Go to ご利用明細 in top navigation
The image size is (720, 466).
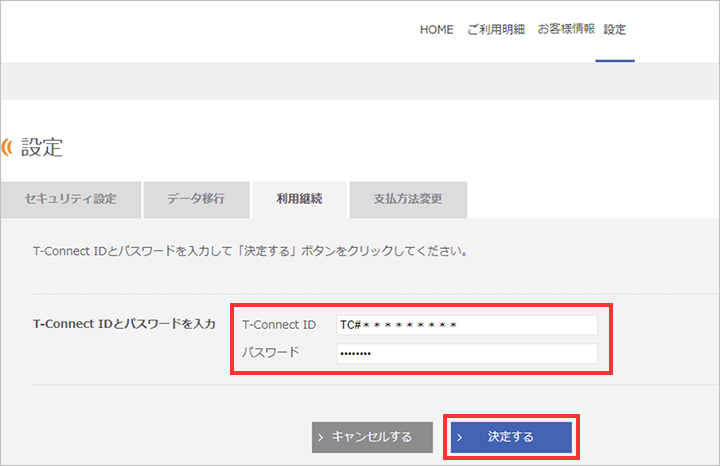[x=496, y=30]
